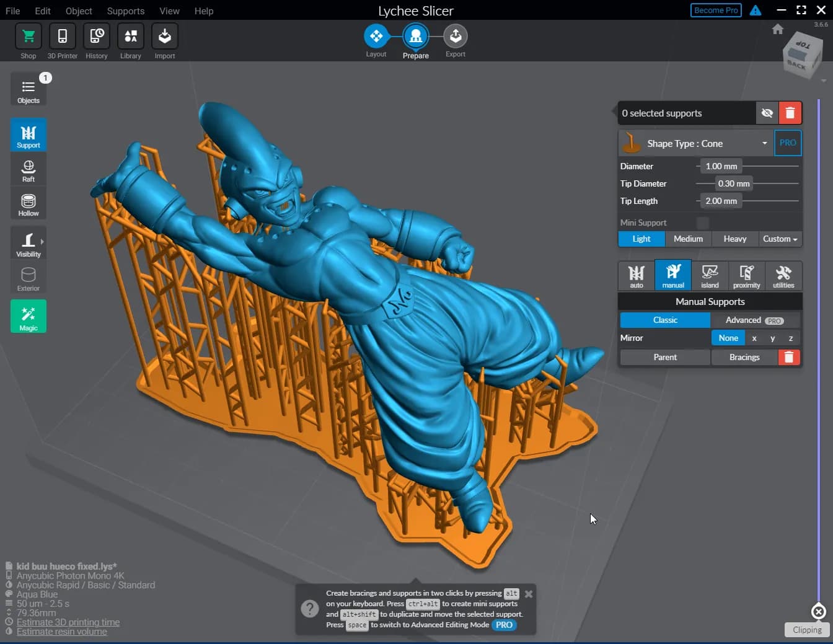Close the keyboard tips popup

[x=529, y=594]
